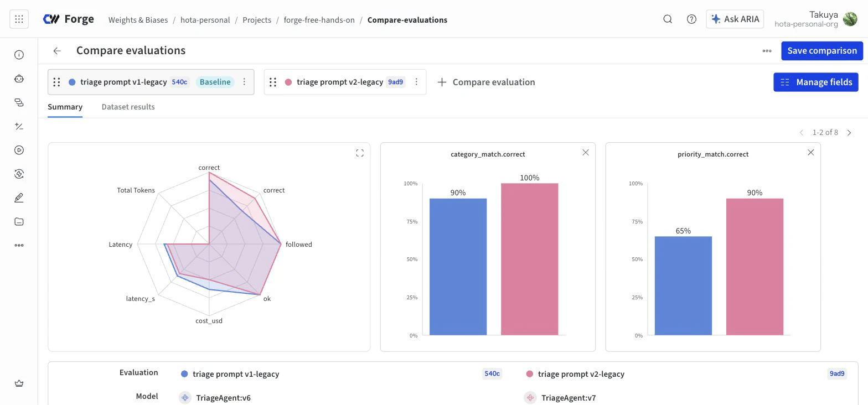The width and height of the screenshot is (868, 405).
Task: Close the priority_match.correct chart
Action: point(811,153)
